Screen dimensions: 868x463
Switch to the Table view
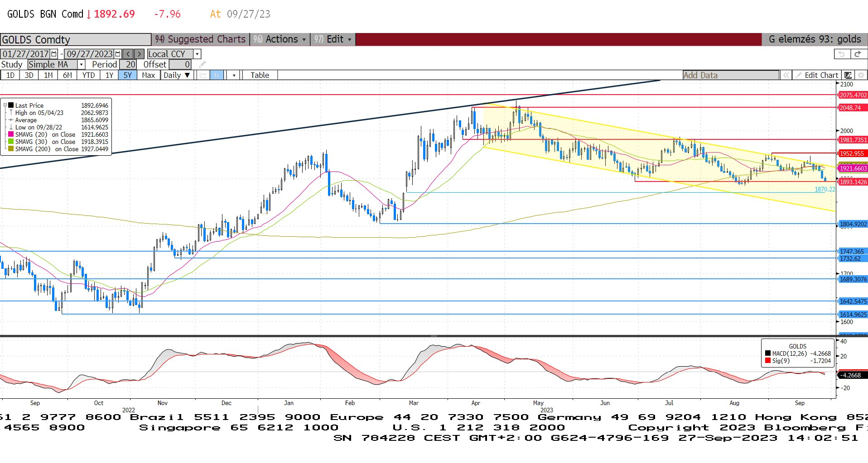tap(260, 75)
